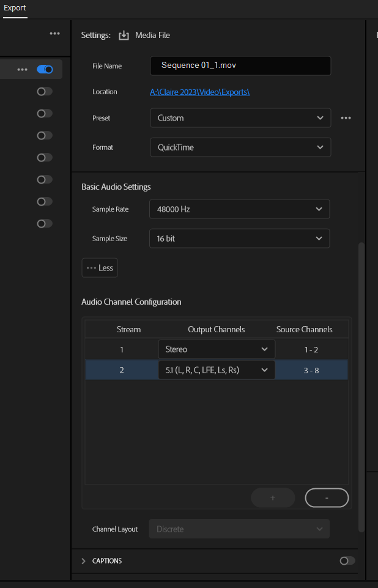Screen dimensions: 378x588
Task: Turn off the enabled blue destination toggle
Action: click(x=45, y=70)
